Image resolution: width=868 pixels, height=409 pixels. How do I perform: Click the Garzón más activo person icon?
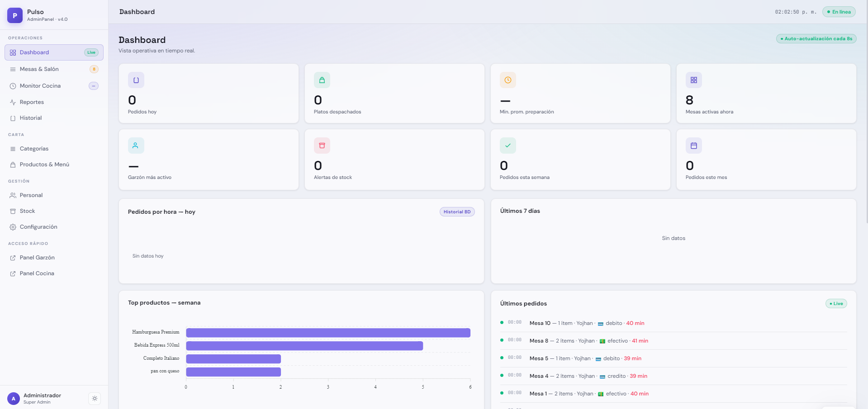tap(136, 146)
